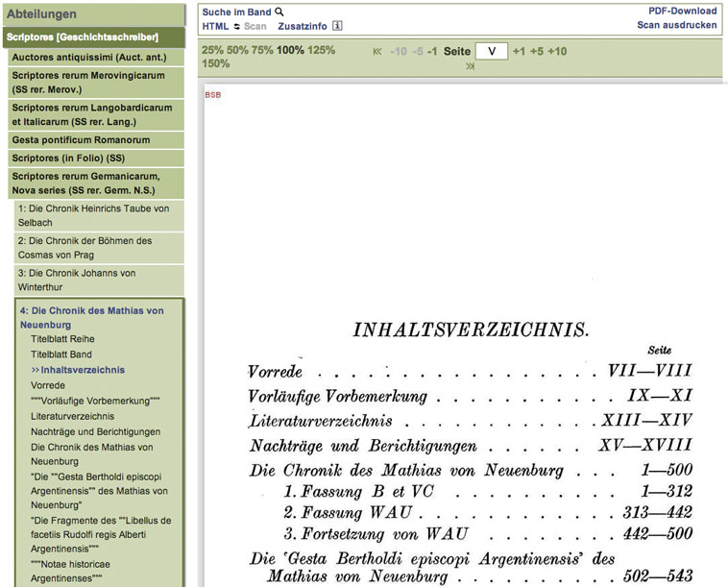728x587 pixels.
Task: Click the PDF-Download link
Action: (682, 12)
